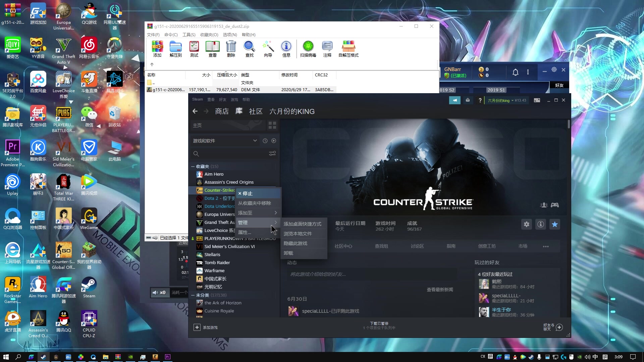Screen dimensions: 644x362
Task: Click the Info (信息) icon in WinRAR
Action: 286,49
